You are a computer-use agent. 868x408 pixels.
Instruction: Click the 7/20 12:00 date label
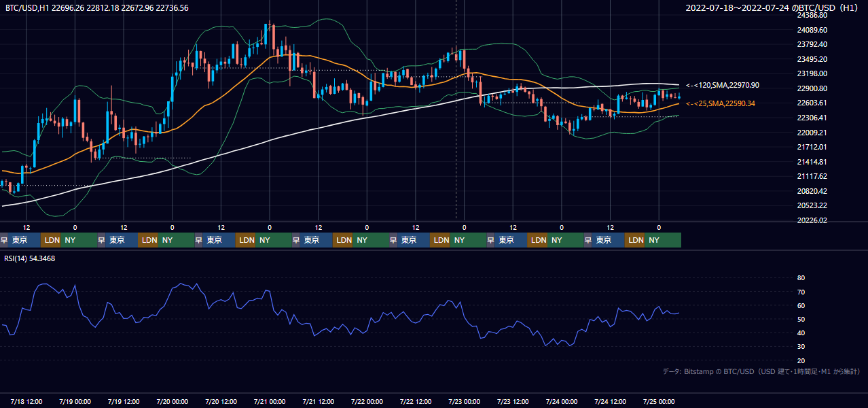(221, 401)
